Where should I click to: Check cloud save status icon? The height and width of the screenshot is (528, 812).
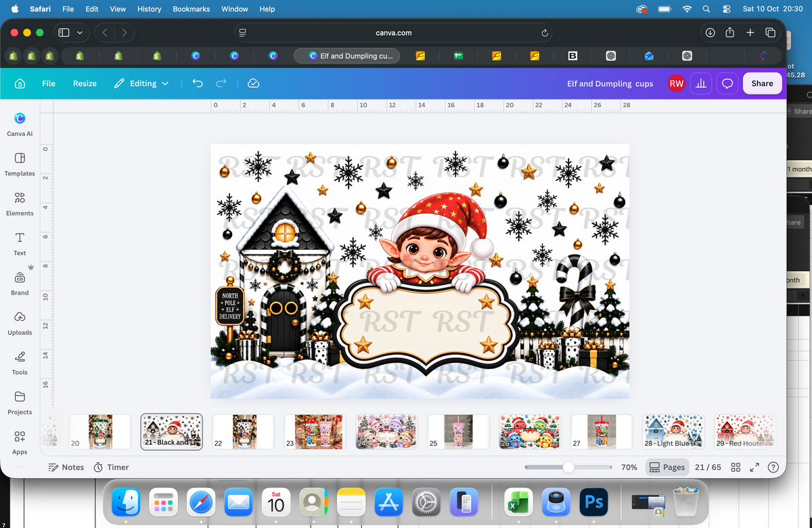pyautogui.click(x=254, y=83)
